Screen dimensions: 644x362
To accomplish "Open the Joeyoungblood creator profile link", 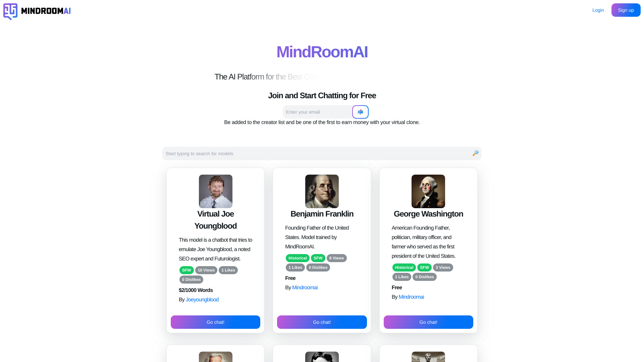I will pos(202,299).
